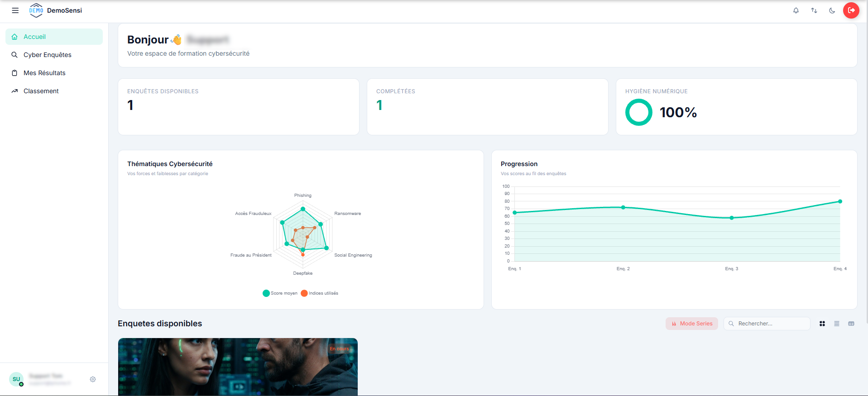Click the Thématiques Cybersécurité heading

[170, 164]
